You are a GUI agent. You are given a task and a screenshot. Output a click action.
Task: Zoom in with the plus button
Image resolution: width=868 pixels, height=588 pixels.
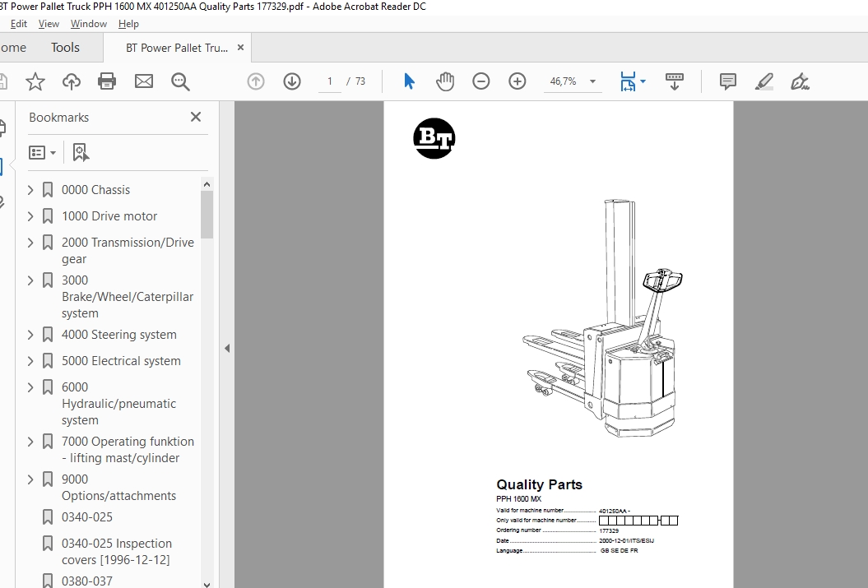[517, 82]
